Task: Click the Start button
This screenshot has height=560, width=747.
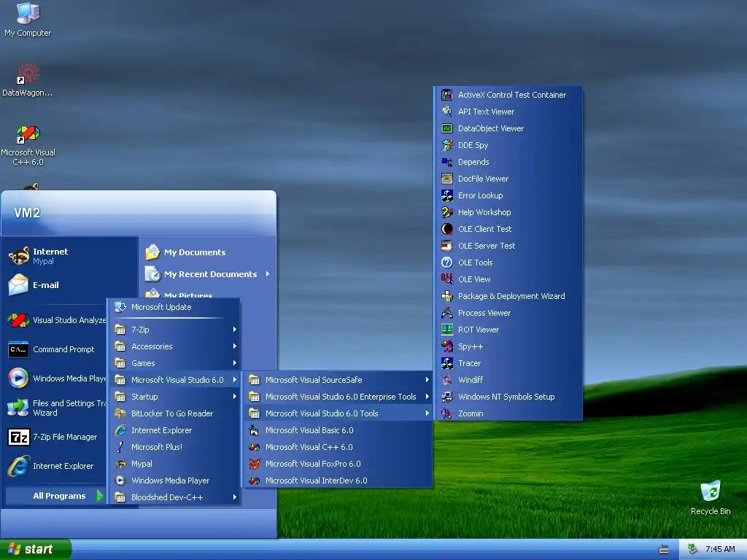Action: [x=35, y=549]
